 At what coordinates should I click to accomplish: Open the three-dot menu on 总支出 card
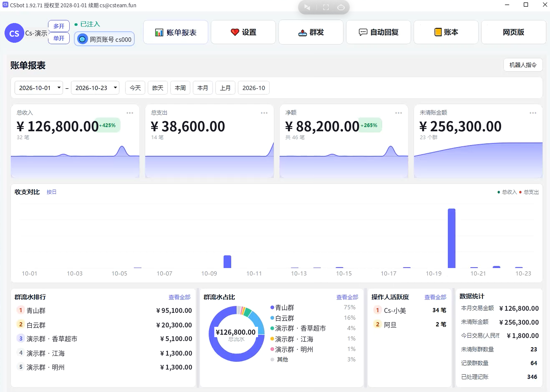click(x=264, y=113)
